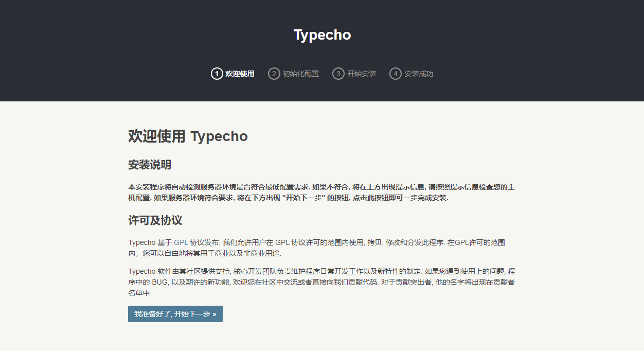Click the 我准备好了, 开始下一步 button
This screenshot has width=644, height=351.
175,314
